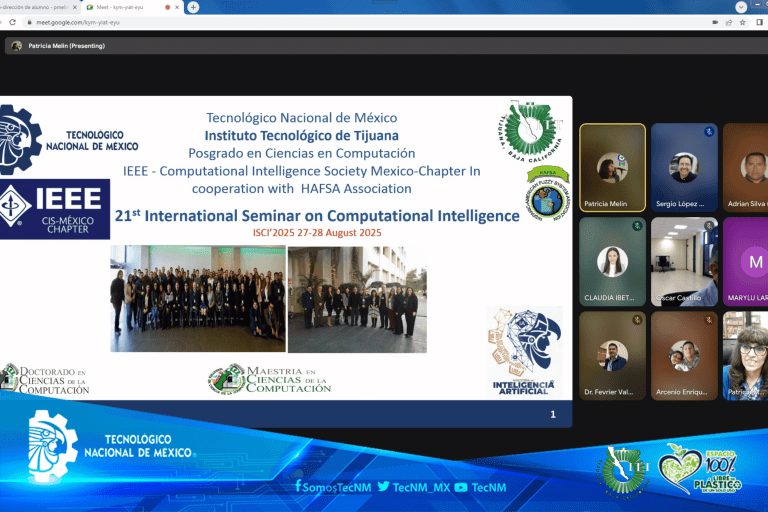The width and height of the screenshot is (768, 512).
Task: Open a new browser tab
Action: (x=193, y=7)
